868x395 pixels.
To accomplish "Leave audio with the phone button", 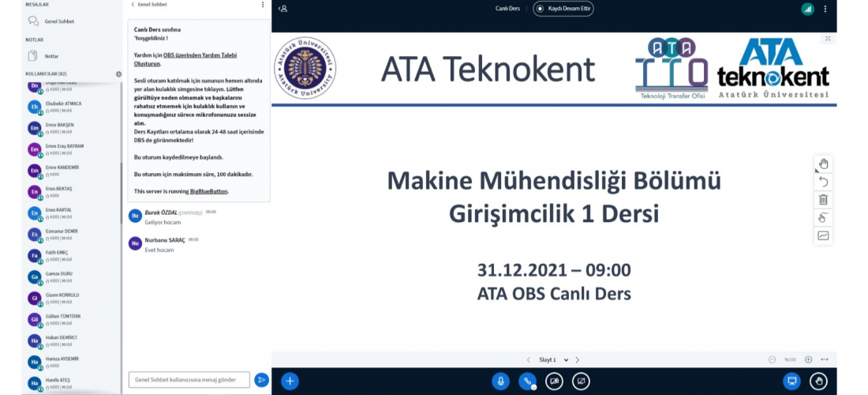I will point(527,381).
